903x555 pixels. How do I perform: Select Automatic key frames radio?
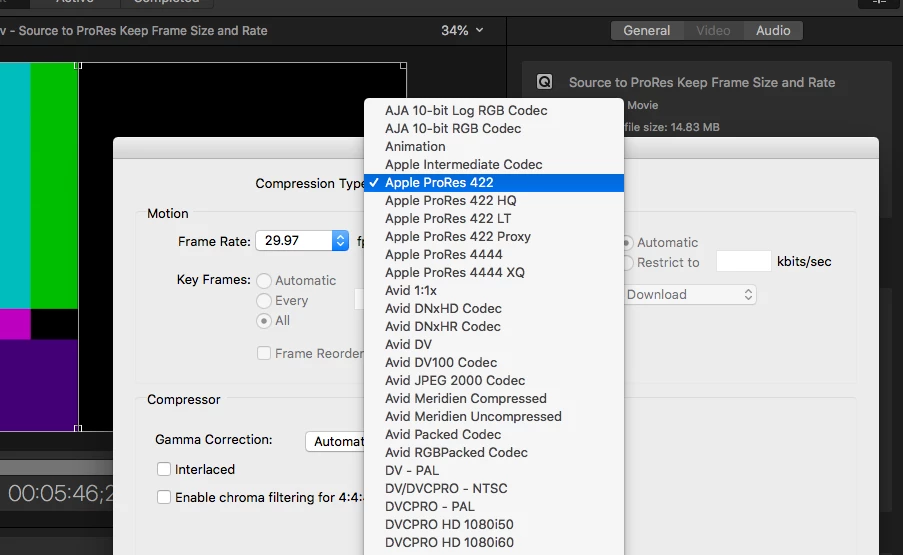264,280
